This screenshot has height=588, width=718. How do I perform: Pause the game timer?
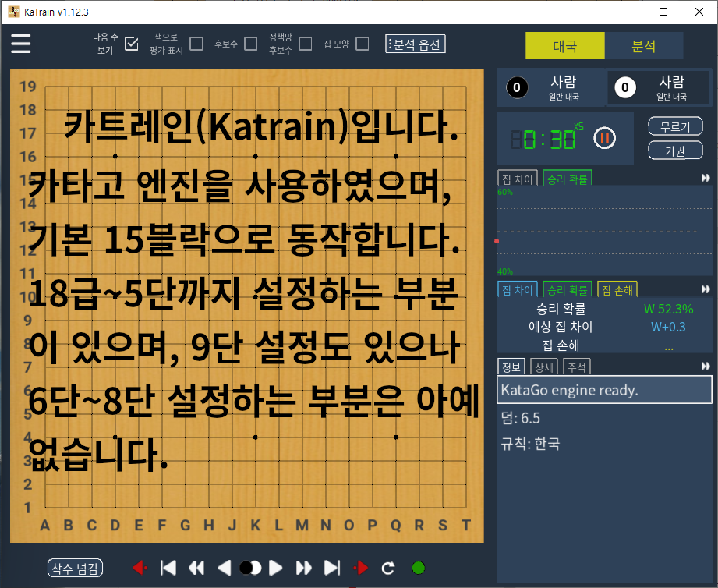(604, 138)
